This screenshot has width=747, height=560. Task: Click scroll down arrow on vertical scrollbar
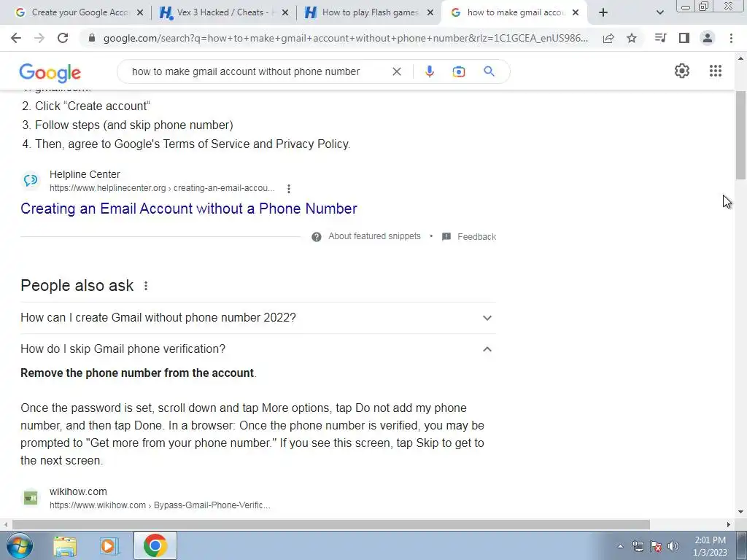(740, 512)
